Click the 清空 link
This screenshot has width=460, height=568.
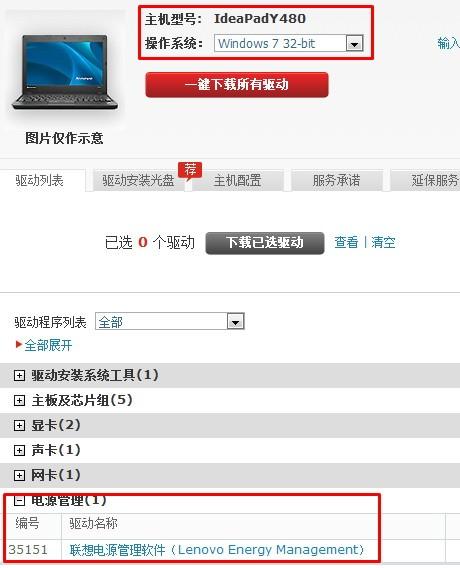click(383, 242)
